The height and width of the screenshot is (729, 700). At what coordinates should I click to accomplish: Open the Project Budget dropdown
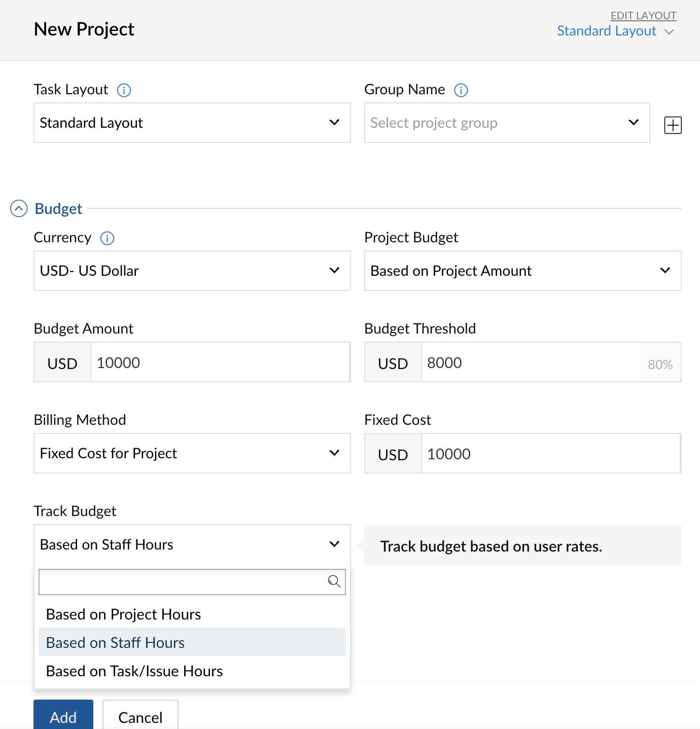pyautogui.click(x=523, y=271)
